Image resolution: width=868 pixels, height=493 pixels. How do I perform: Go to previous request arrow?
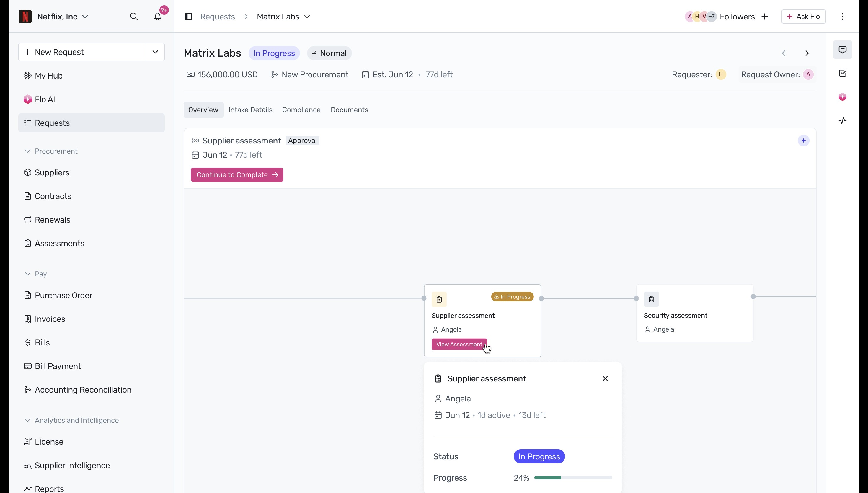(x=784, y=53)
